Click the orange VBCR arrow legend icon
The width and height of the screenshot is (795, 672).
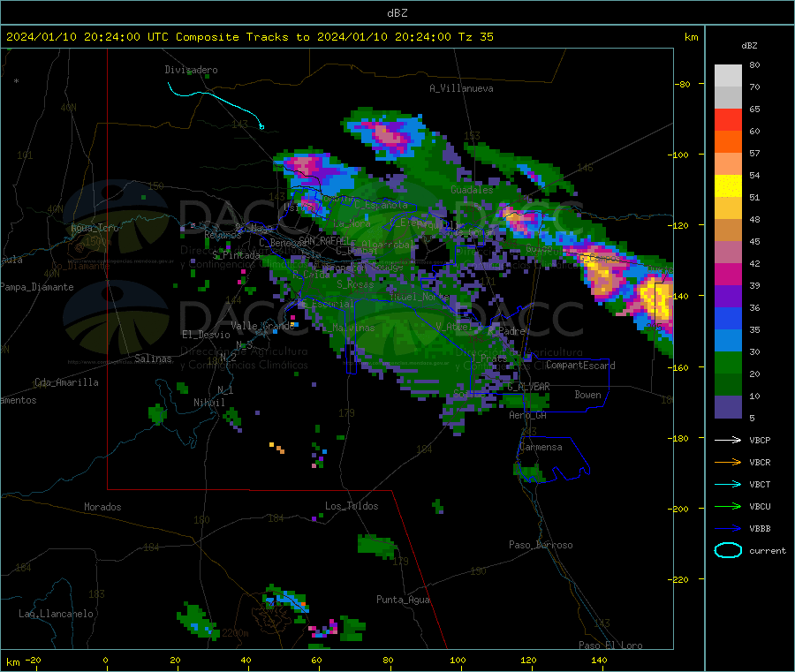(x=728, y=462)
